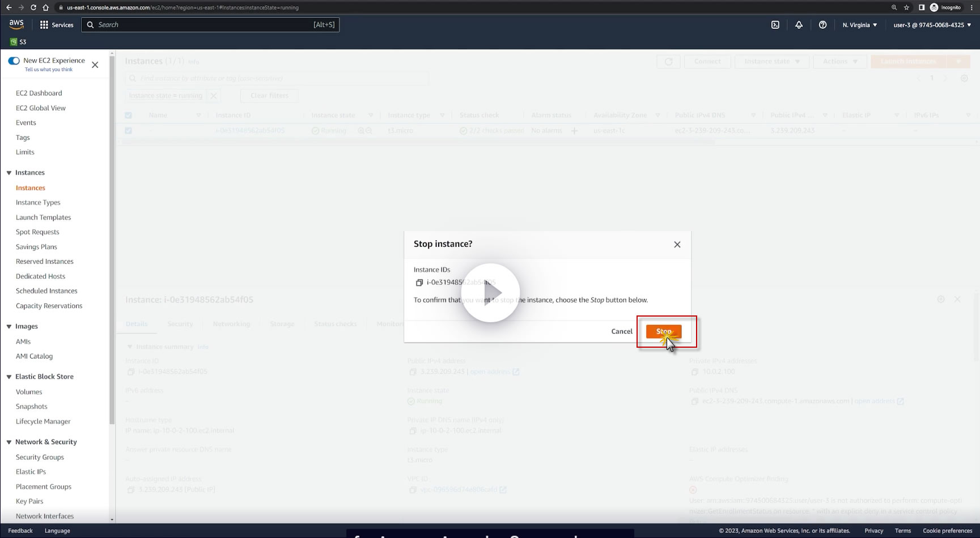
Task: Collapse the Instances section in sidebar
Action: point(9,173)
